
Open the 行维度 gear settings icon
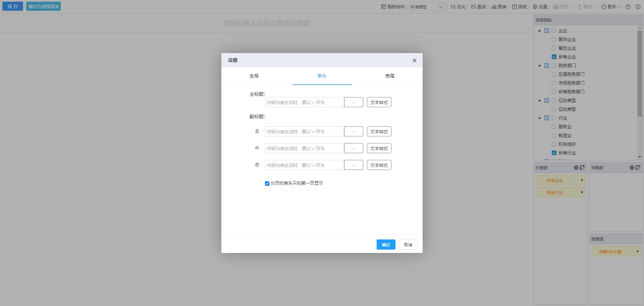click(x=576, y=168)
